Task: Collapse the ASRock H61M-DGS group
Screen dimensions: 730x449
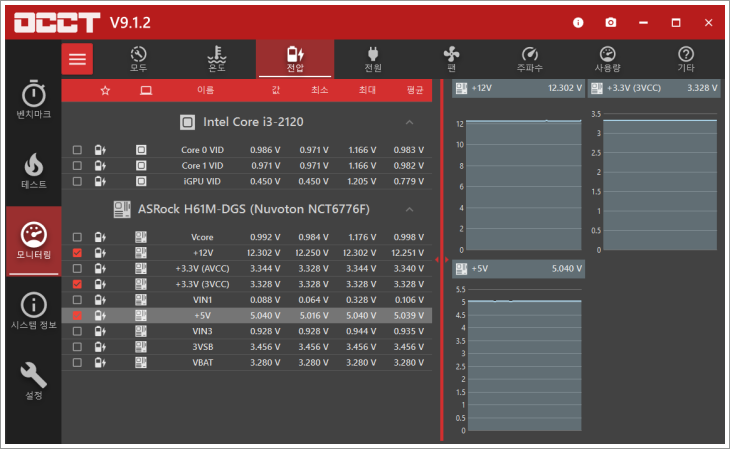Action: pos(409,210)
